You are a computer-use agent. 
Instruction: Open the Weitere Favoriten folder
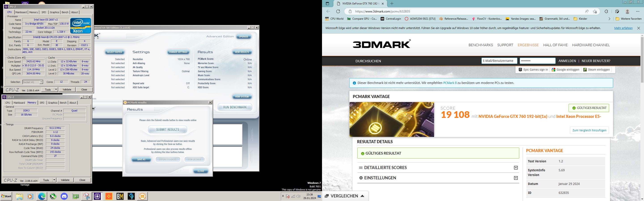point(628,19)
